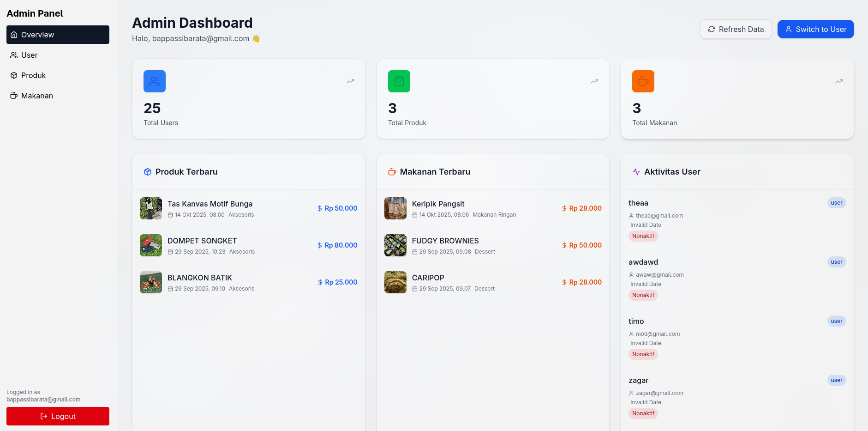Click the green Total Produk bag icon

coord(399,81)
